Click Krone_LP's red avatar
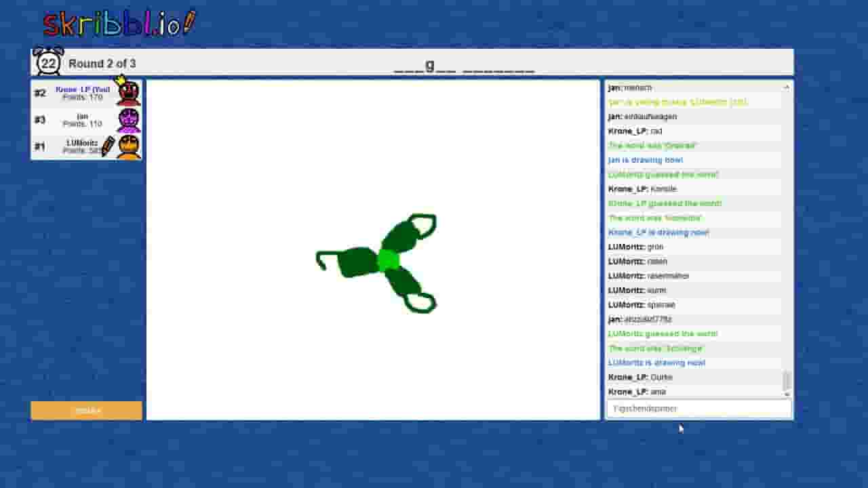This screenshot has height=488, width=868. (x=128, y=94)
